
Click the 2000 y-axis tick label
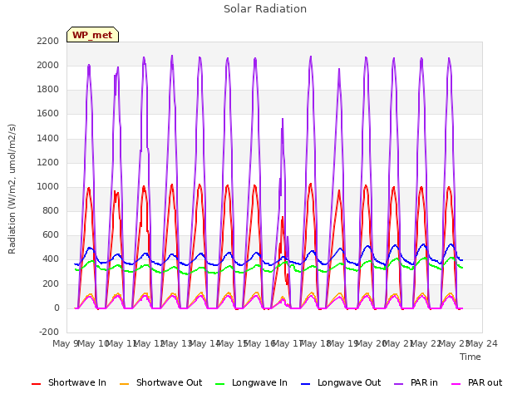(x=48, y=65)
